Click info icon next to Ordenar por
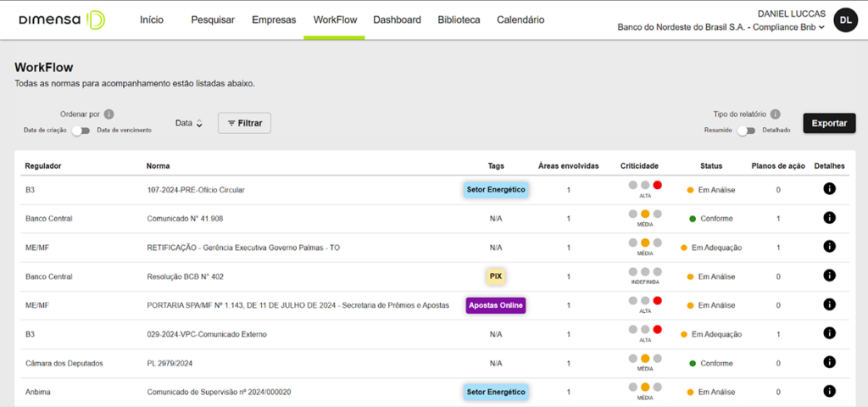The width and height of the screenshot is (868, 407). click(109, 114)
